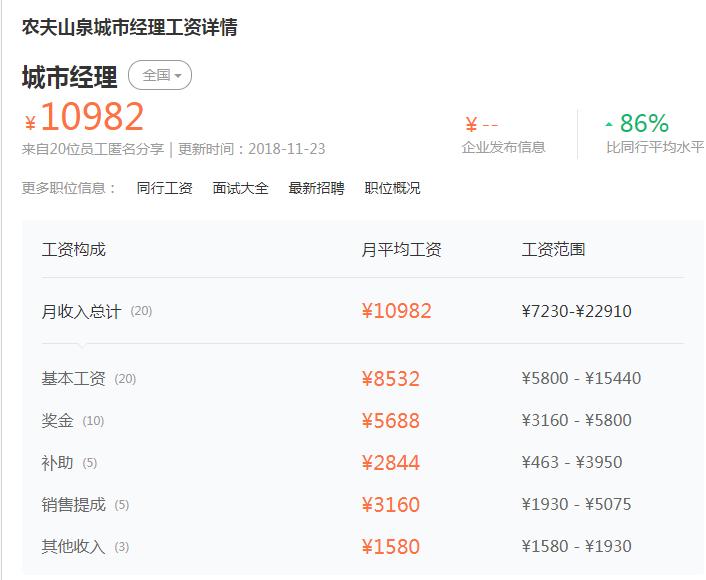Click the large ¥10982 salary figure at top
This screenshot has width=706, height=580.
tap(84, 117)
